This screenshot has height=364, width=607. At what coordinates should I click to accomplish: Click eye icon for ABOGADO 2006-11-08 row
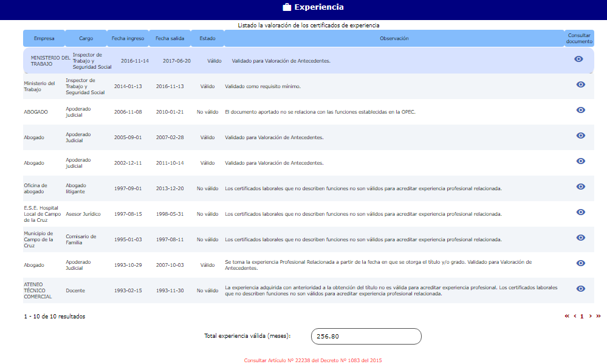(x=580, y=110)
